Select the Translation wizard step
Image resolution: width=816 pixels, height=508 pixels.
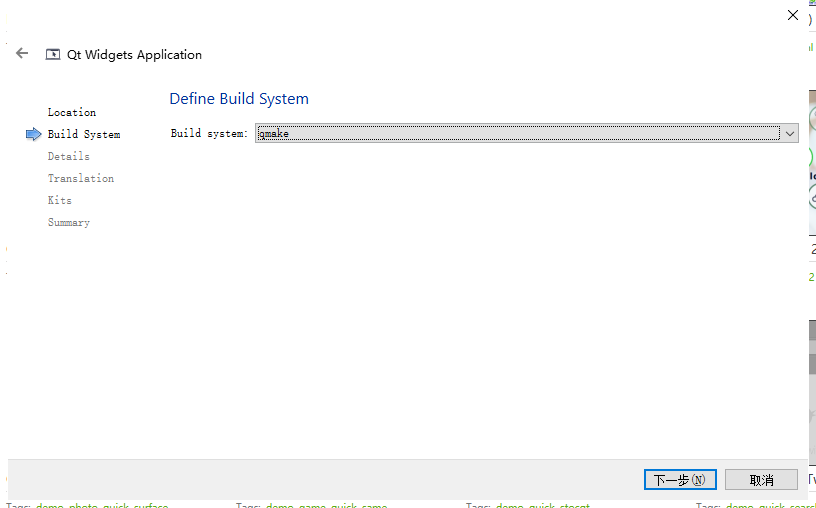point(81,178)
